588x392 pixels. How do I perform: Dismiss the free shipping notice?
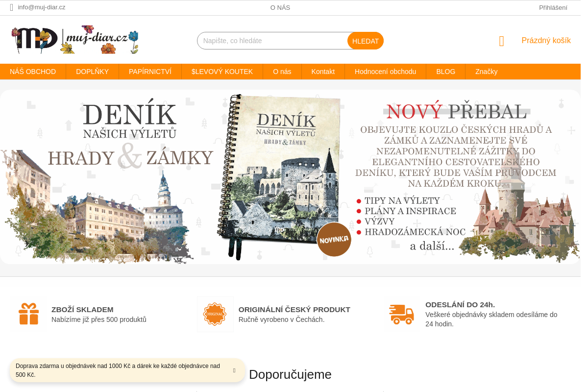pyautogui.click(x=234, y=370)
